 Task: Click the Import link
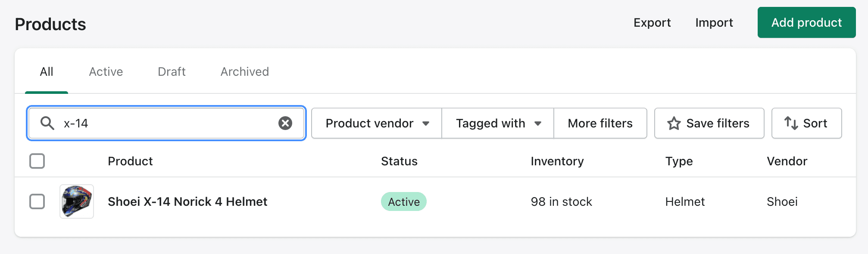(714, 22)
